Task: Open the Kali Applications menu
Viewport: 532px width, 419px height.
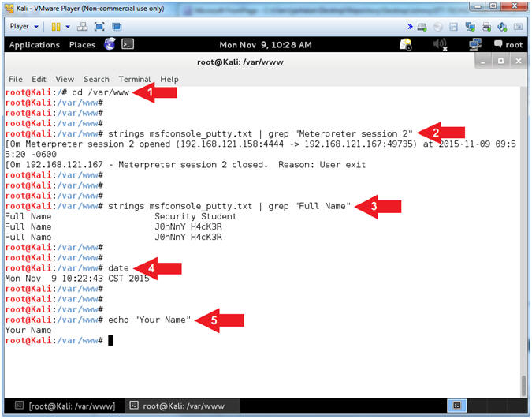Action: tap(34, 45)
